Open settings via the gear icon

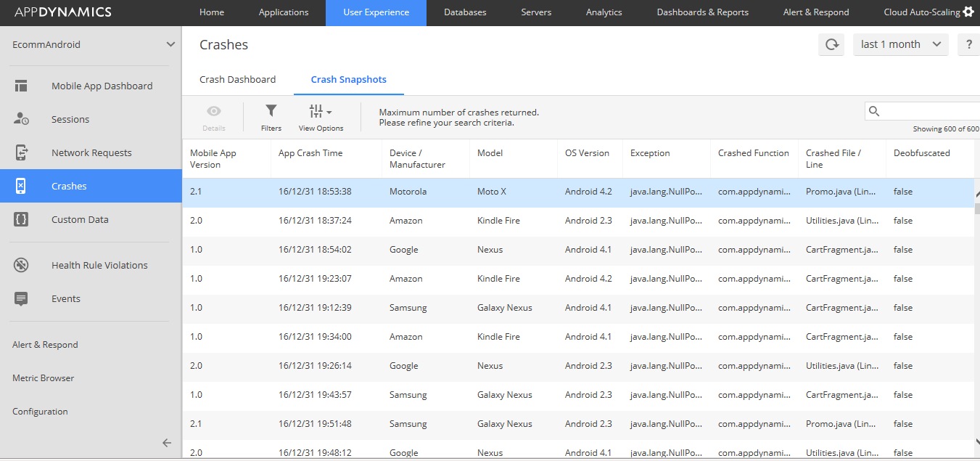(968, 12)
